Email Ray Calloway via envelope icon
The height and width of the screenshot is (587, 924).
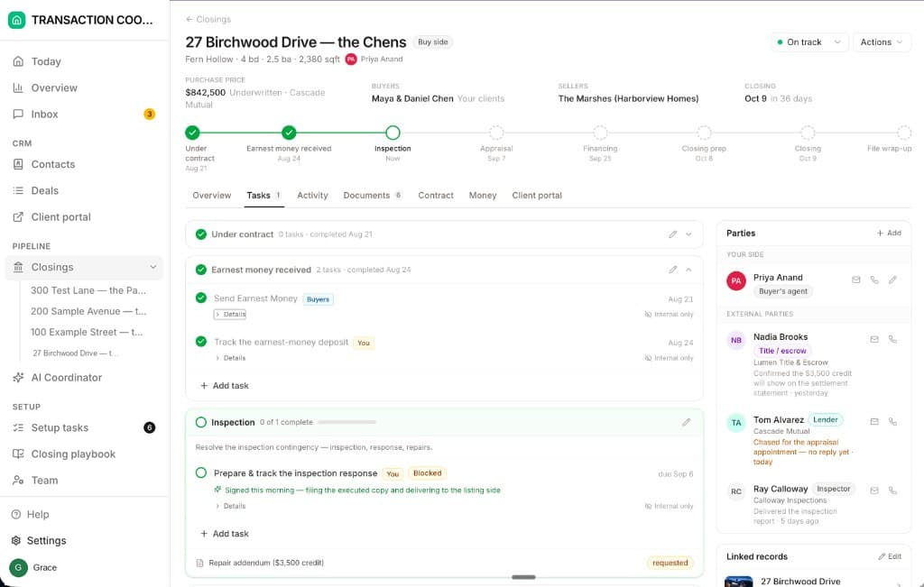874,490
